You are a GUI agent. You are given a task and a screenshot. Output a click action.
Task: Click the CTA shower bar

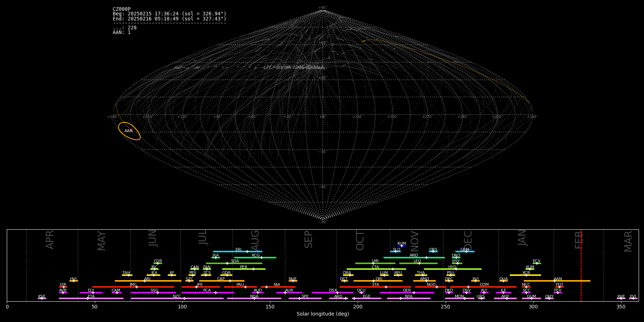click(376, 269)
